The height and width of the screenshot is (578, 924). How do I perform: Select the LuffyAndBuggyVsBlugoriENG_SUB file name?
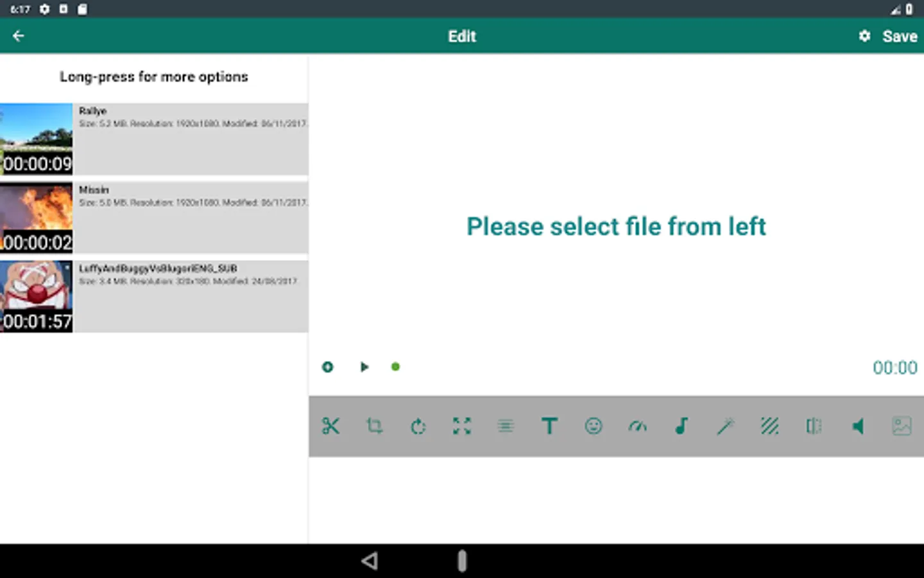158,268
